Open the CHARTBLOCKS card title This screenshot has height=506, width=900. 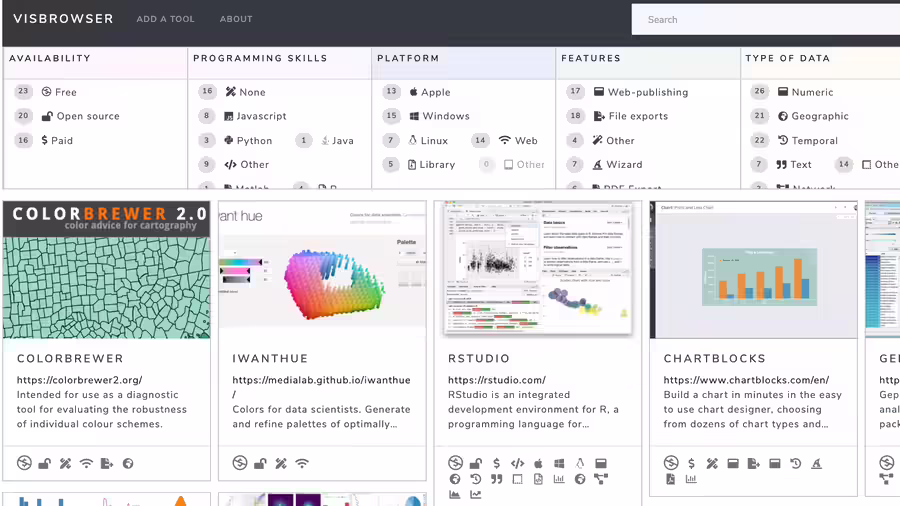click(715, 359)
